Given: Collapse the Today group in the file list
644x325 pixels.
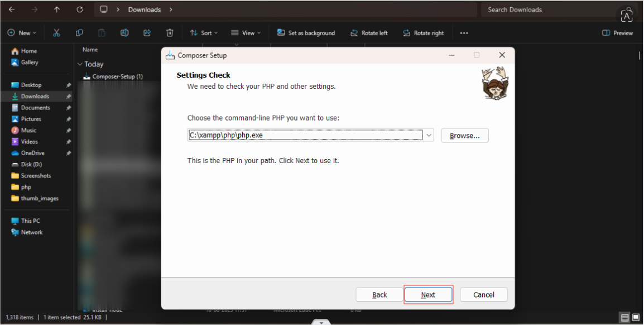Looking at the screenshot, I should tap(80, 64).
